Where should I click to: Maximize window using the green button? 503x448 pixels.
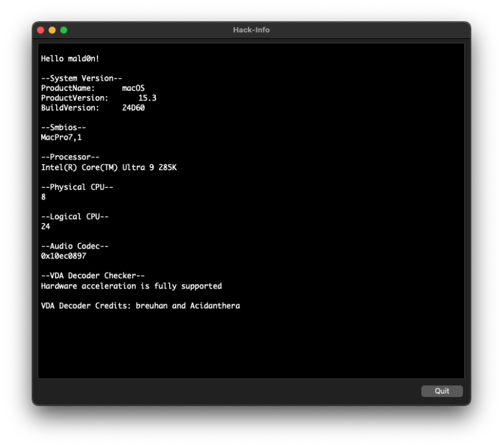pos(64,30)
